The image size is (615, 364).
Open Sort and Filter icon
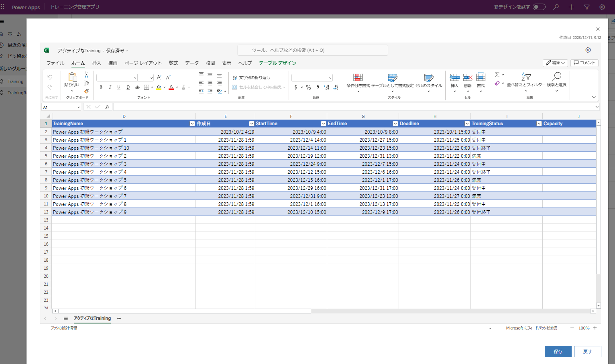526,76
